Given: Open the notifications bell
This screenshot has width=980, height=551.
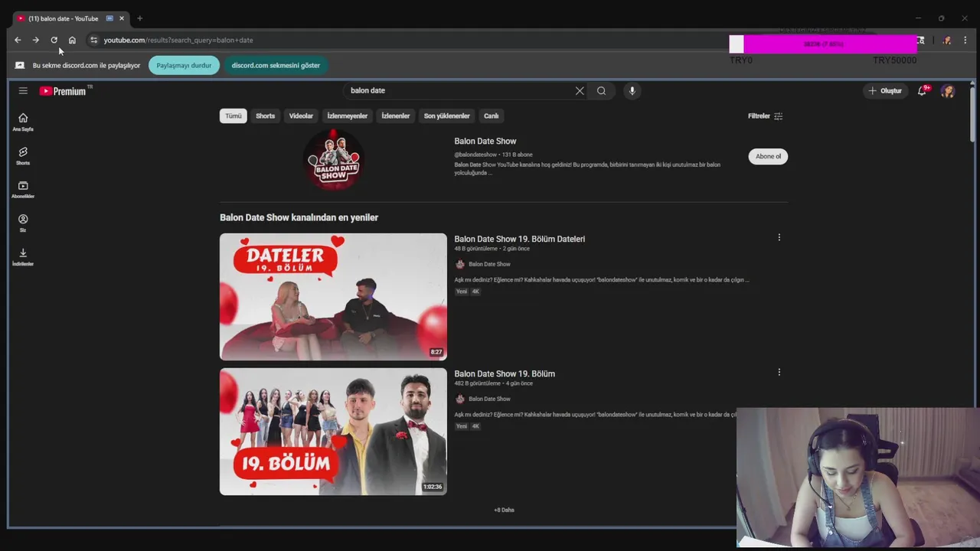Looking at the screenshot, I should click(x=923, y=90).
